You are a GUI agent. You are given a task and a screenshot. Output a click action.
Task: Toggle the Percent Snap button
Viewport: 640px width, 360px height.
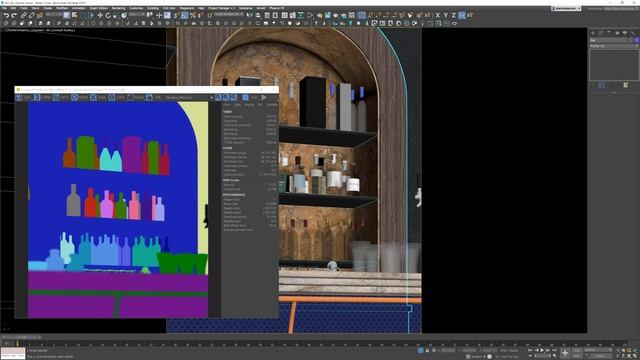[x=193, y=15]
